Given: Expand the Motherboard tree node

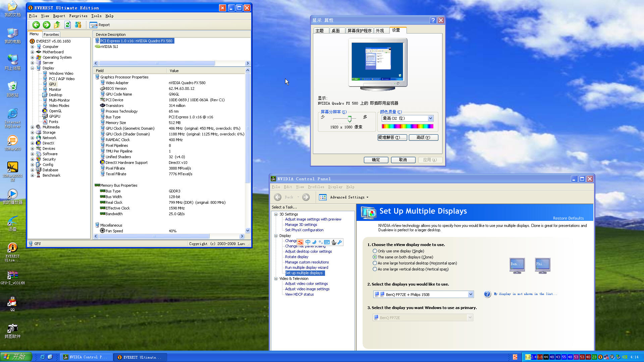Looking at the screenshot, I should (x=32, y=52).
